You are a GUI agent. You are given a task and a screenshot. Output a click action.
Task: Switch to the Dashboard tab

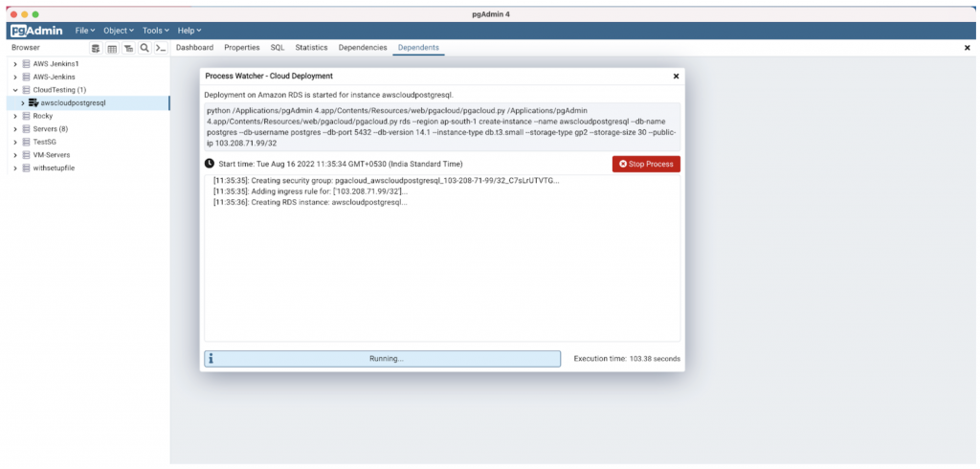tap(194, 47)
